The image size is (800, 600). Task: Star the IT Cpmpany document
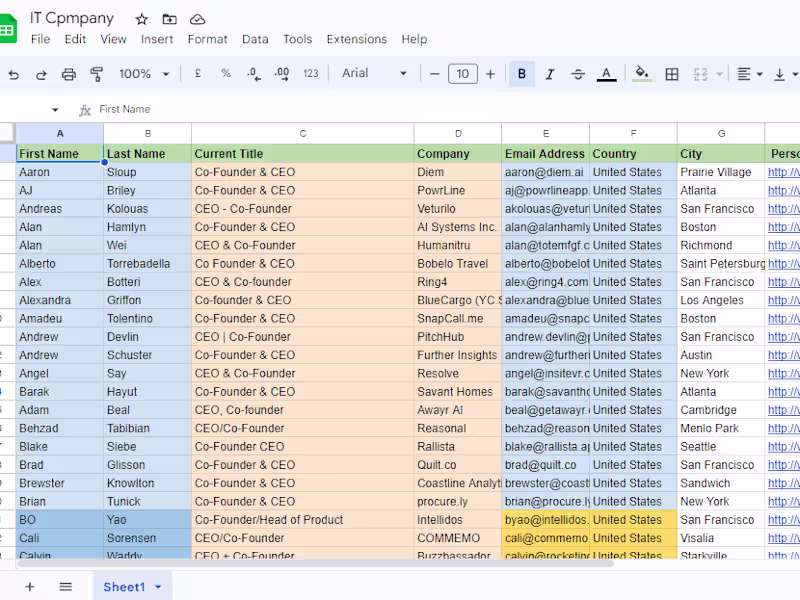142,19
